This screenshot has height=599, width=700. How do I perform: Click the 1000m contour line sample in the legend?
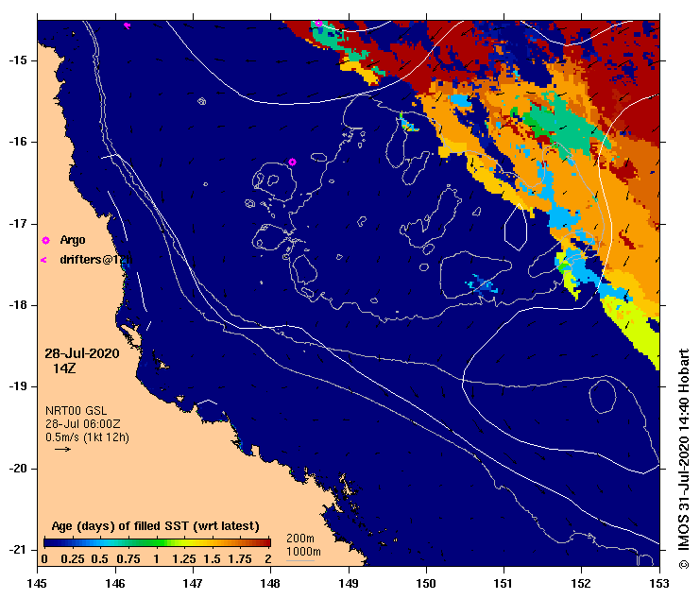[300, 560]
